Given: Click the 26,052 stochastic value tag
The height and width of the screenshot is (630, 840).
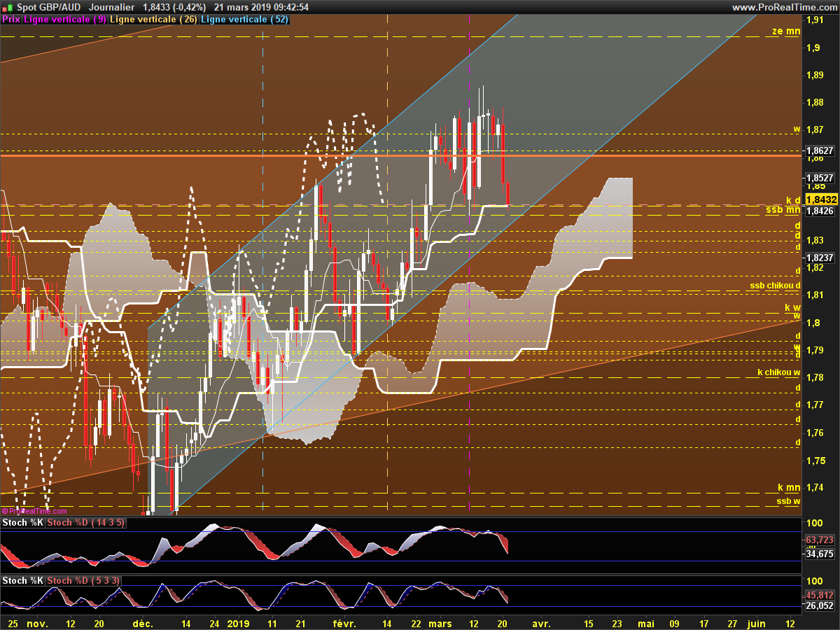Looking at the screenshot, I should click(x=820, y=606).
